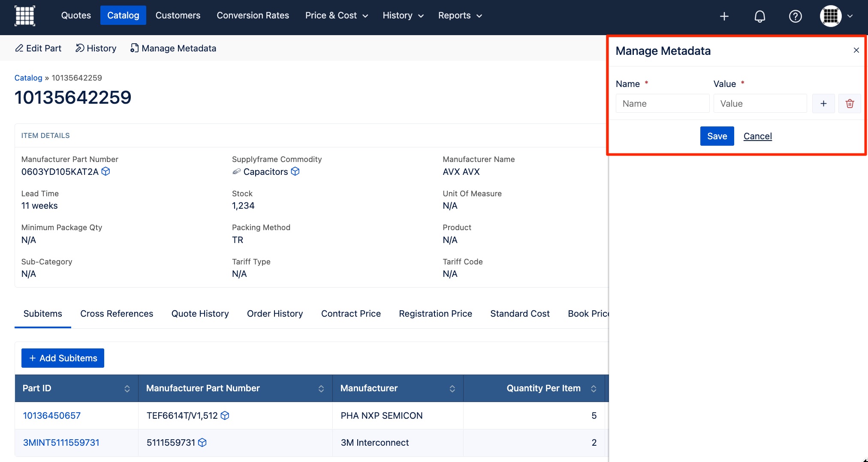Save the metadata
Viewport: 868px width, 462px height.
pyautogui.click(x=717, y=136)
